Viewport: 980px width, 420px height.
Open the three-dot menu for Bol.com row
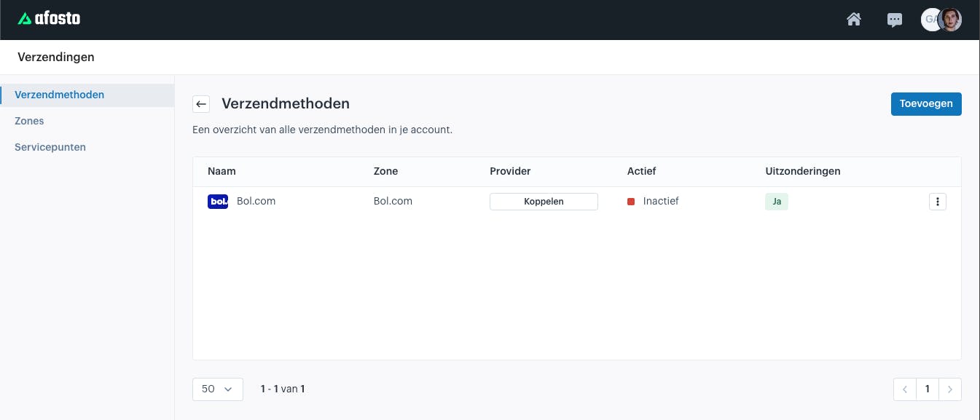click(938, 202)
